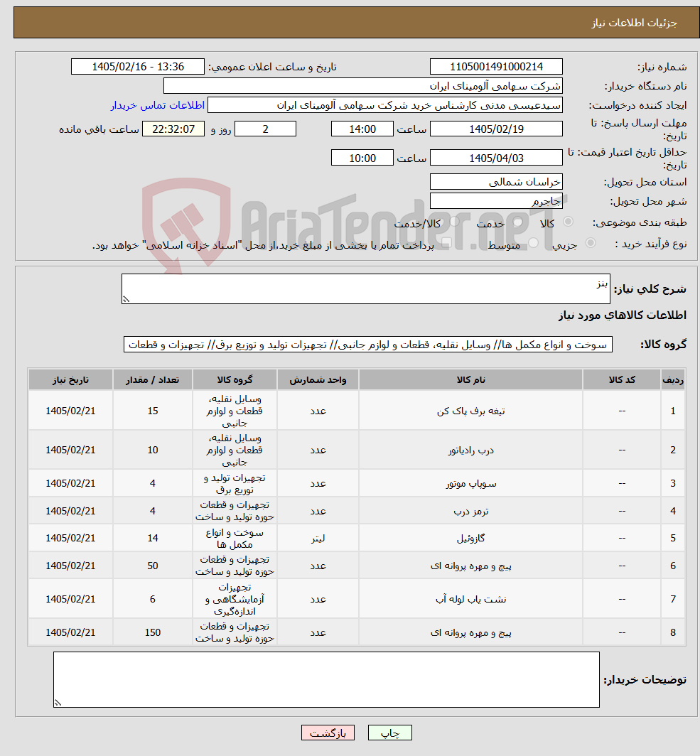Click پیچ و مهره پروانه ای in row 6
The image size is (700, 756).
(x=470, y=566)
